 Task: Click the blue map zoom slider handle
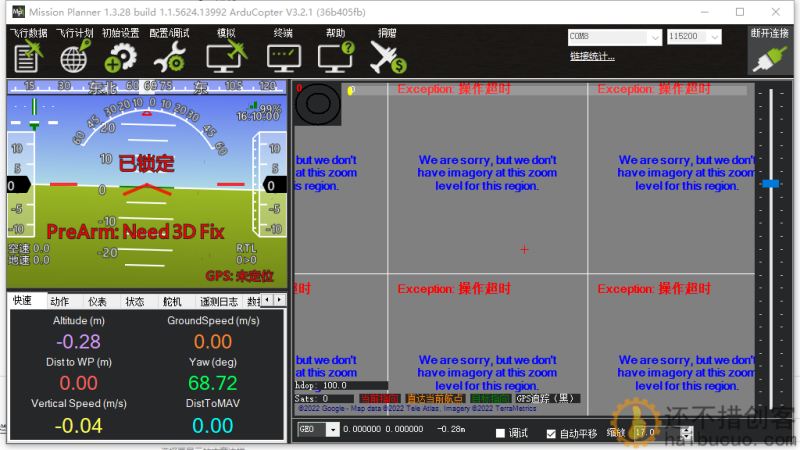pos(770,183)
